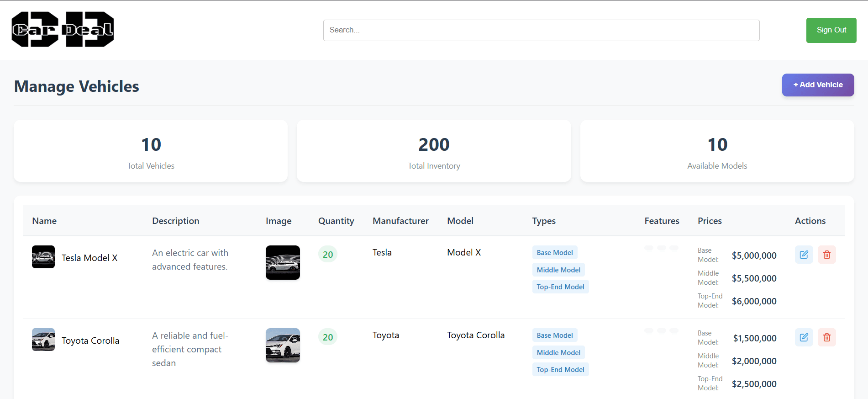Screen dimensions: 868x399
Task: Select the Total Vehicles stat card
Action: tap(151, 151)
